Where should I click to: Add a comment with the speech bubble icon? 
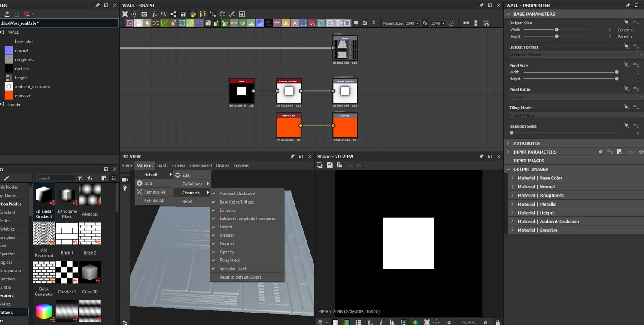tap(356, 23)
